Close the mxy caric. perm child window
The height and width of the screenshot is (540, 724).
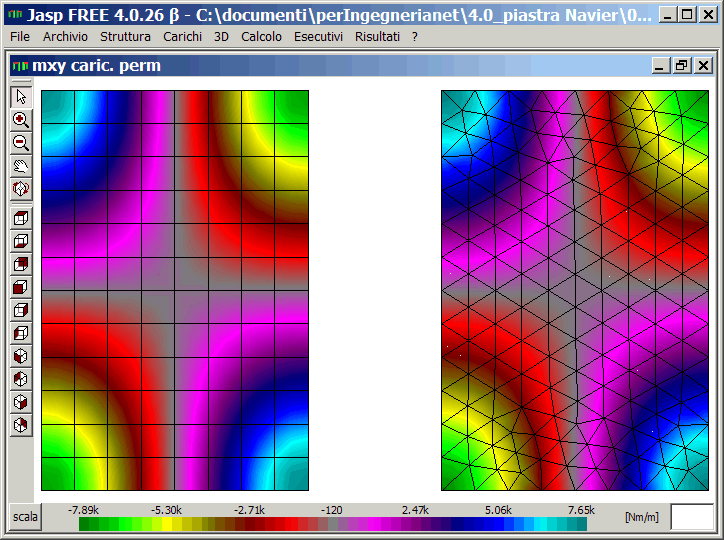point(703,66)
